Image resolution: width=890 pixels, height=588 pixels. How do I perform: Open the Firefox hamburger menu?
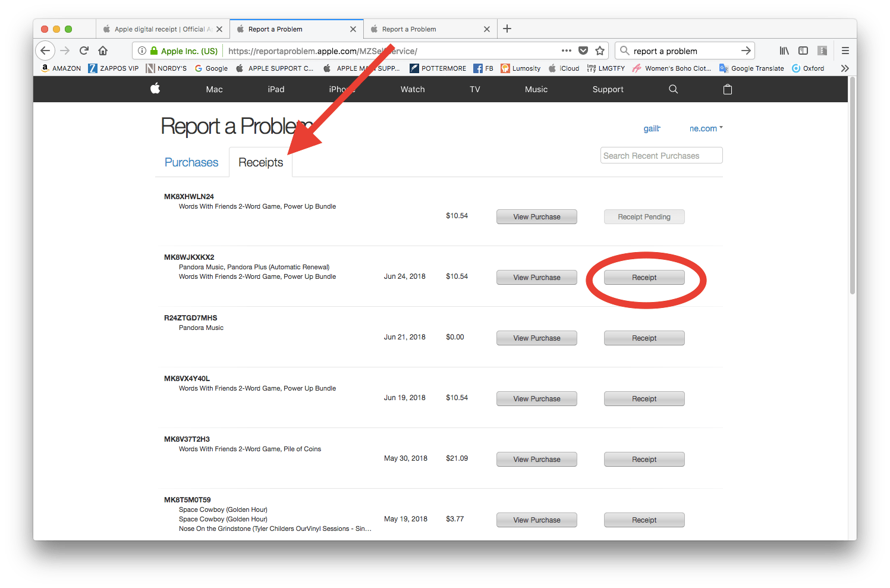click(845, 51)
